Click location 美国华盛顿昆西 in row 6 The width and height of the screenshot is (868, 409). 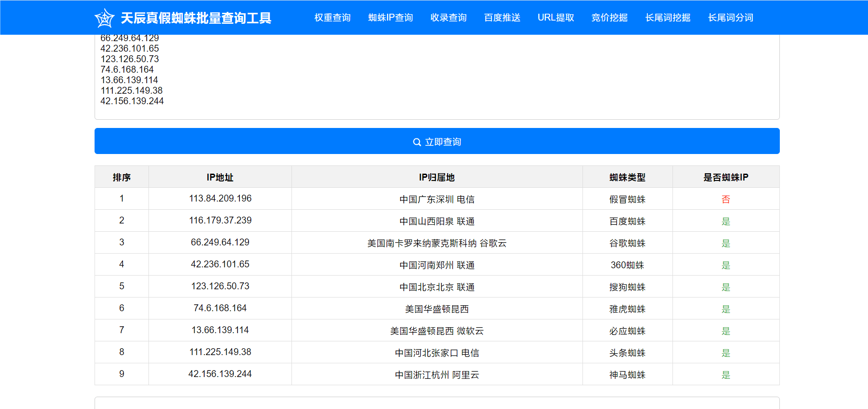pos(437,309)
